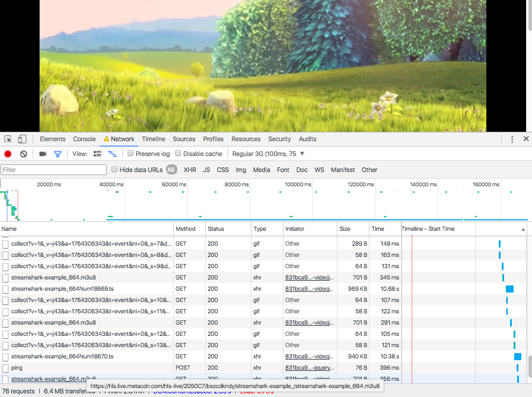
Task: Close the DevTools panel
Action: click(526, 138)
